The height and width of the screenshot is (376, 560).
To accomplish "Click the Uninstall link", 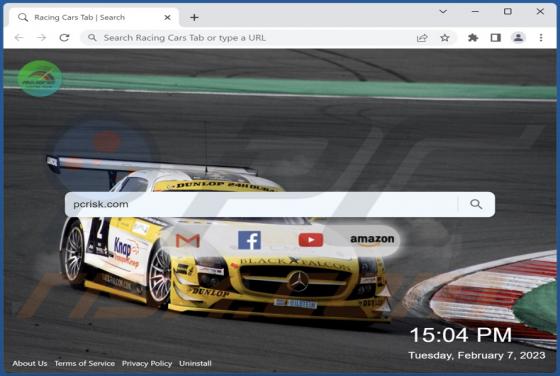I will (195, 364).
